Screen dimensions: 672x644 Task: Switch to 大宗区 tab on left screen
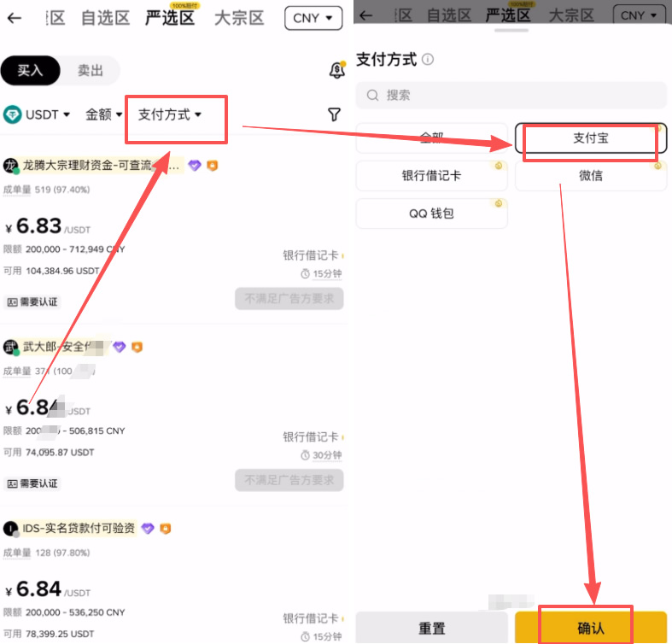click(238, 18)
